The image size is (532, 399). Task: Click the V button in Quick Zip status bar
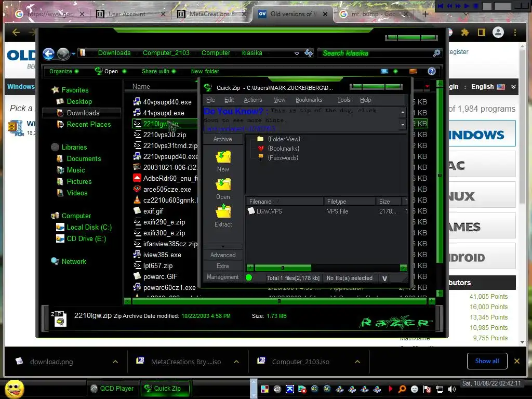coord(384,278)
